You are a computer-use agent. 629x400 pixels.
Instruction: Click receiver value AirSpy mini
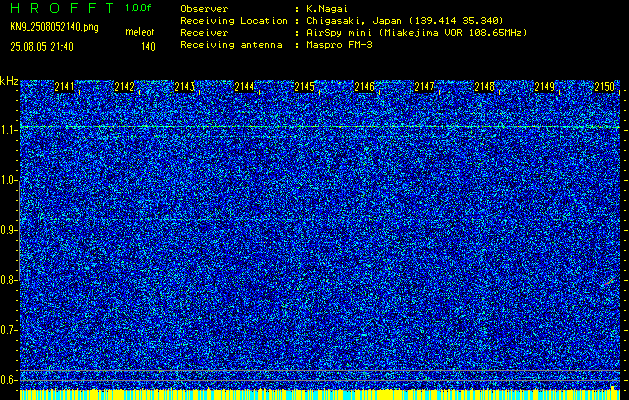[339, 32]
